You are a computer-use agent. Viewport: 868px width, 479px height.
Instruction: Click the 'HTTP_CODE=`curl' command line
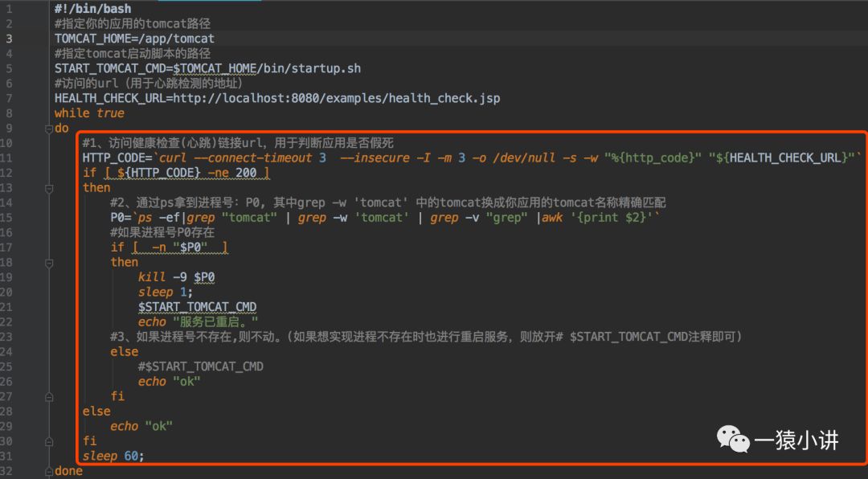click(473, 158)
